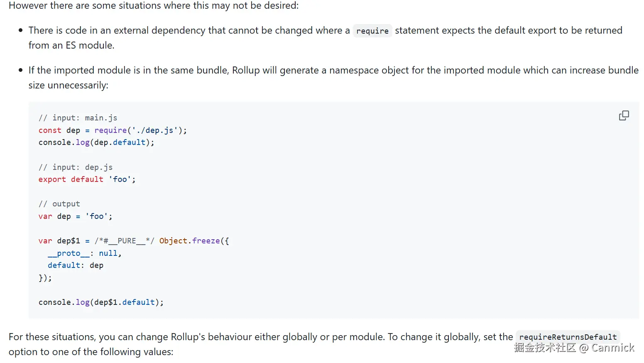This screenshot has height=363, width=644.
Task: Click the 'However there are some situations' sentence
Action: 154,6
